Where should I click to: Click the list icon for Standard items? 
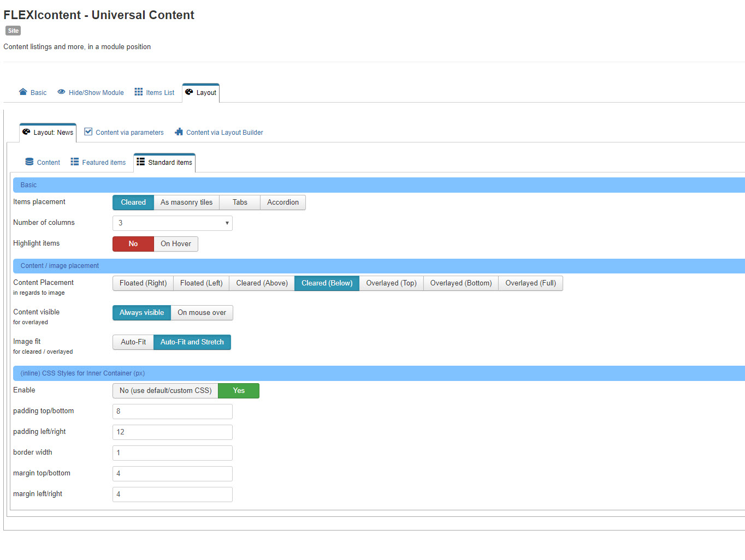141,162
